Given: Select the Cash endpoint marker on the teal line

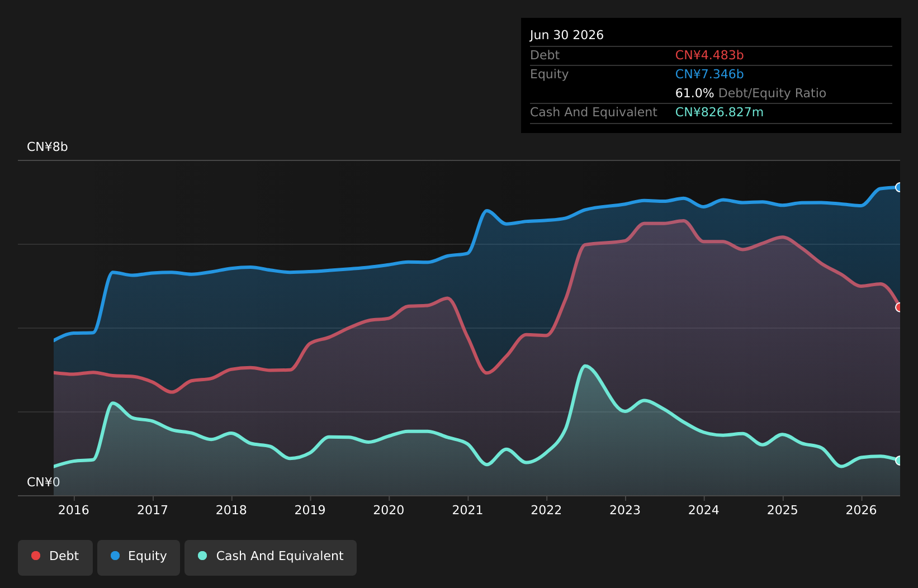Looking at the screenshot, I should [899, 461].
